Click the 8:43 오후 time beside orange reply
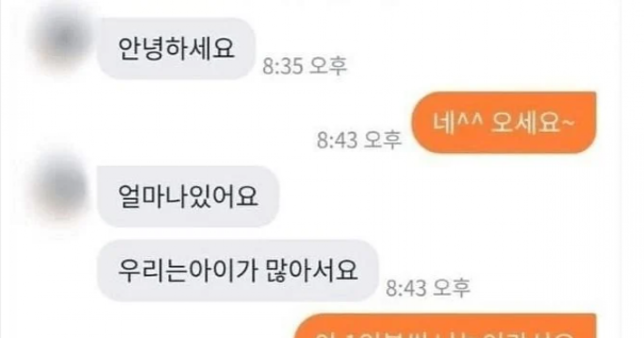644x338 pixels. click(x=359, y=140)
